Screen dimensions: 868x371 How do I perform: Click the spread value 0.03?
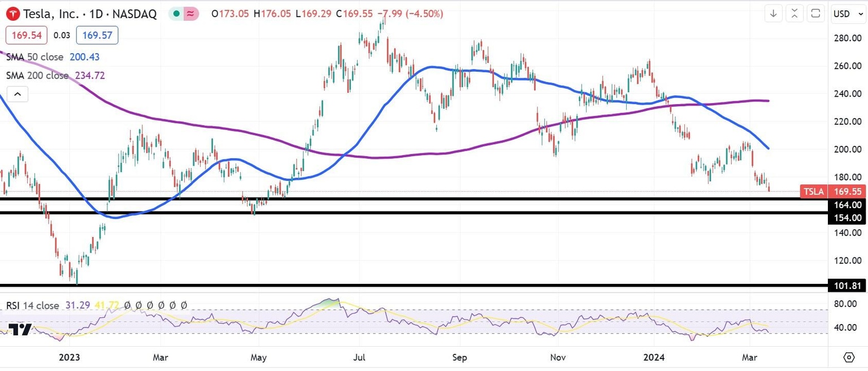tap(62, 35)
